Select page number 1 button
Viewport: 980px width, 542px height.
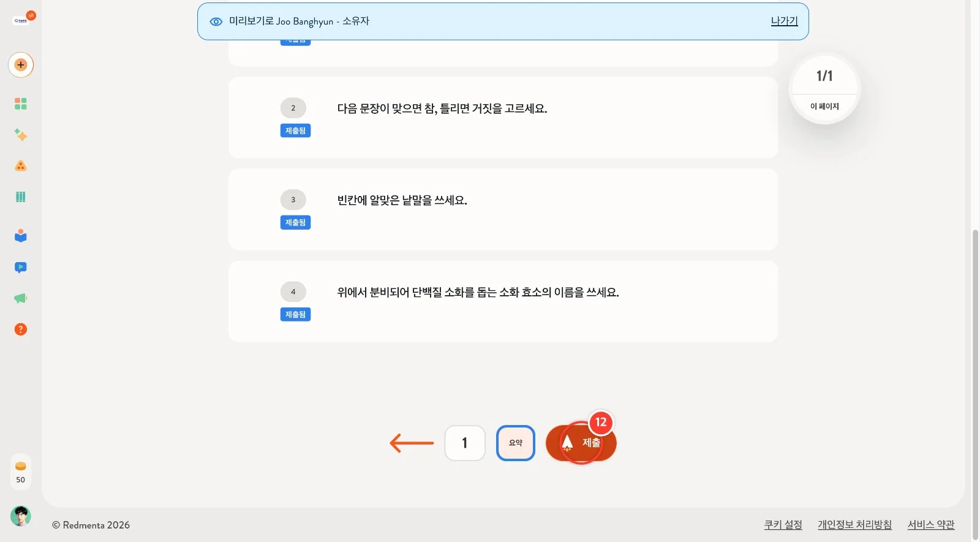tap(465, 443)
